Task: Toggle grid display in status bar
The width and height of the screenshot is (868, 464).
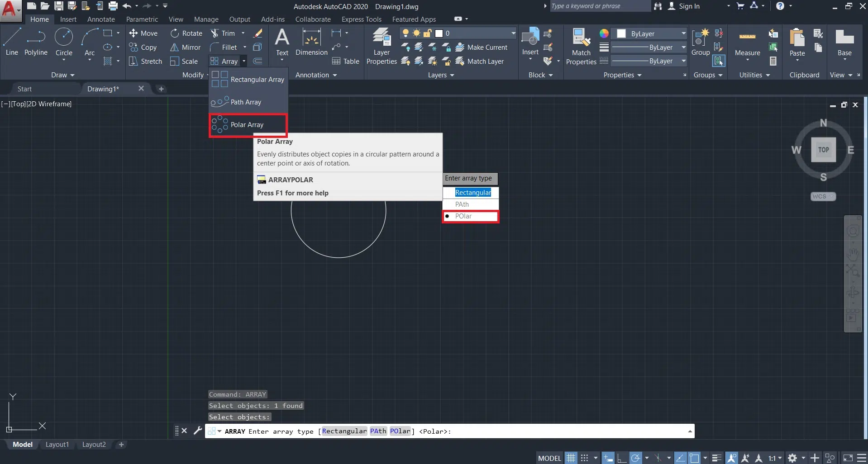Action: point(571,458)
